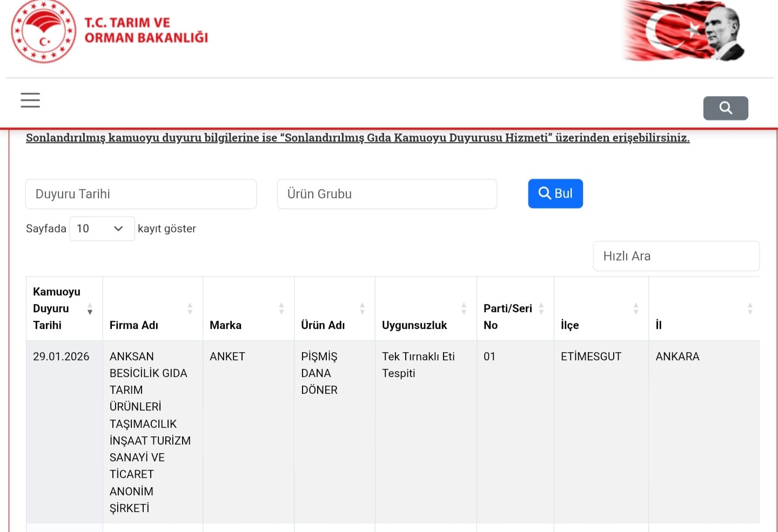The image size is (778, 532).
Task: Sort table by İl column
Action: coord(749,308)
